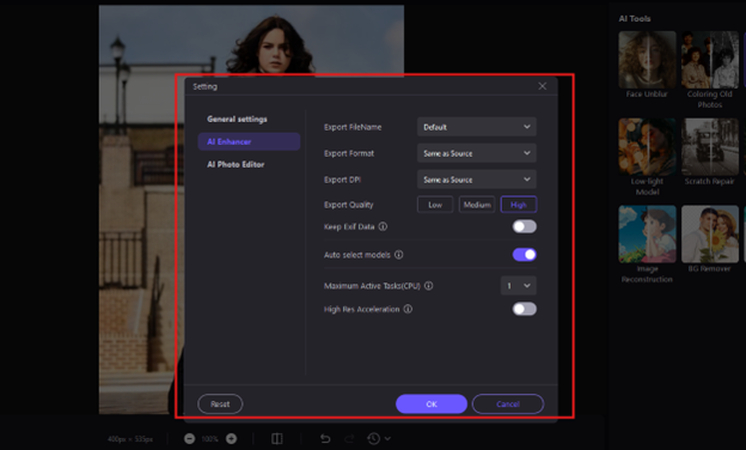Click the 100% zoom level text
This screenshot has height=450, width=746.
point(210,439)
